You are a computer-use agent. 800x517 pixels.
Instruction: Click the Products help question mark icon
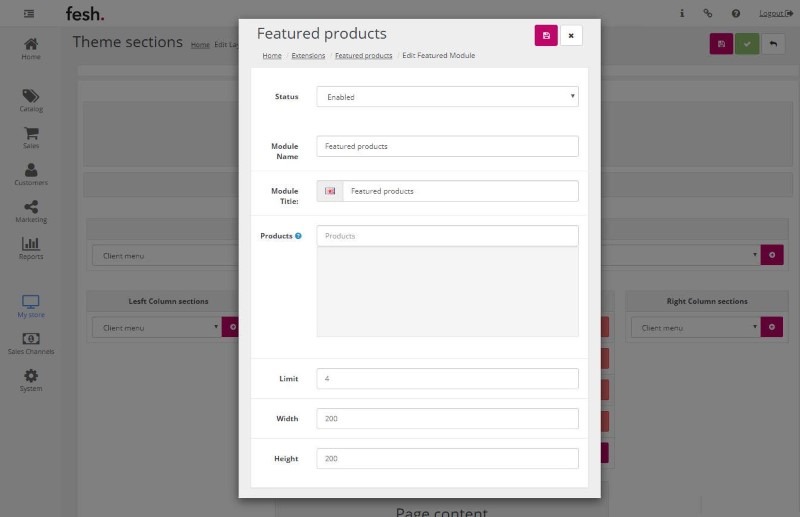click(x=298, y=236)
